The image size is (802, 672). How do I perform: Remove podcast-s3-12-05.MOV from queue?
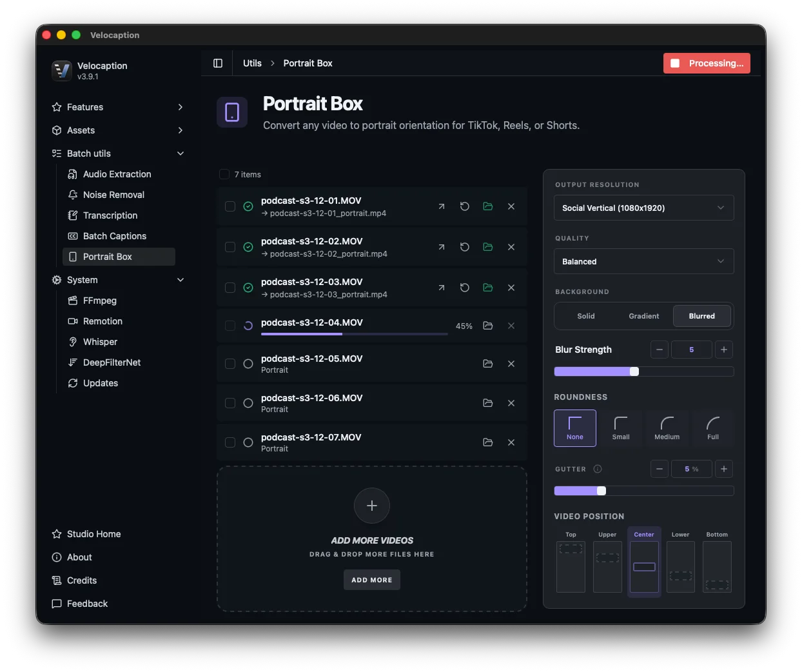click(511, 364)
